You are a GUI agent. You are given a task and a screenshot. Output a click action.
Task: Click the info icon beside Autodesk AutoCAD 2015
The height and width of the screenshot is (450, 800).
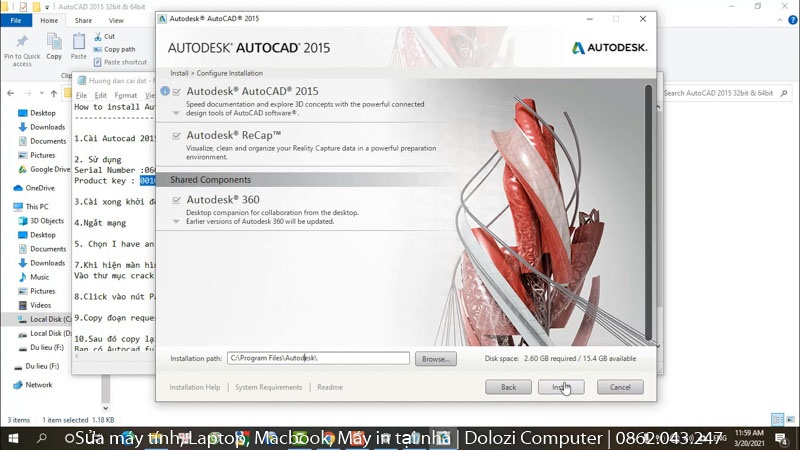point(165,91)
